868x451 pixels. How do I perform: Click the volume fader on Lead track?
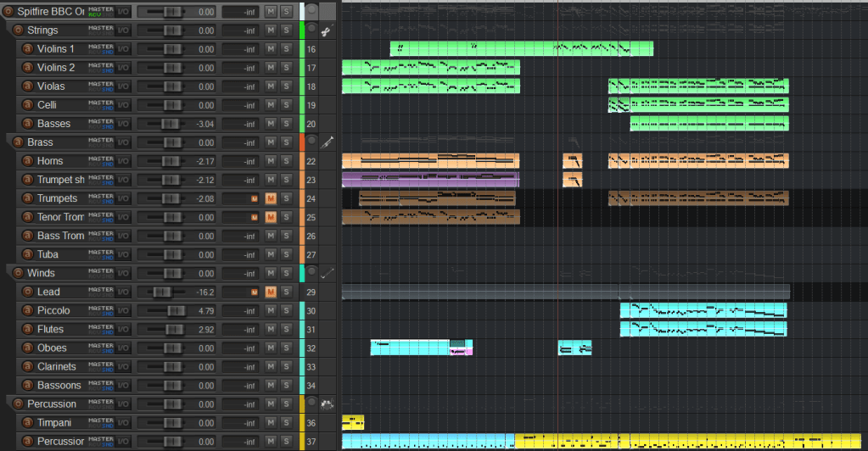pos(159,292)
